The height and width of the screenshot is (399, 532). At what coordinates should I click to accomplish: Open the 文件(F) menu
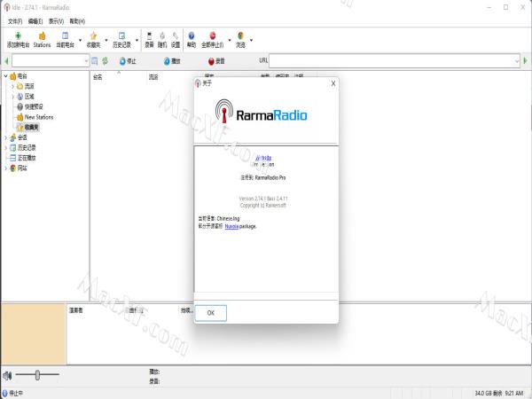point(15,21)
